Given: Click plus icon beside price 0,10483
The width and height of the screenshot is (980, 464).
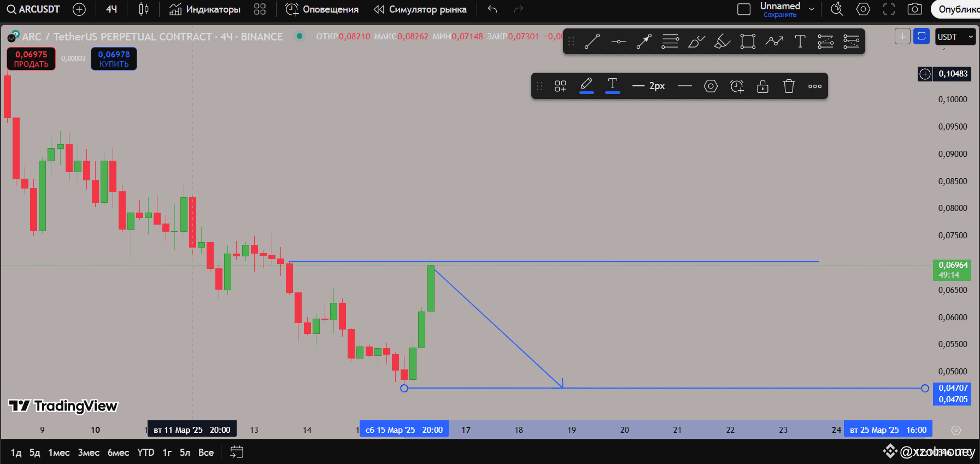Looking at the screenshot, I should (925, 74).
